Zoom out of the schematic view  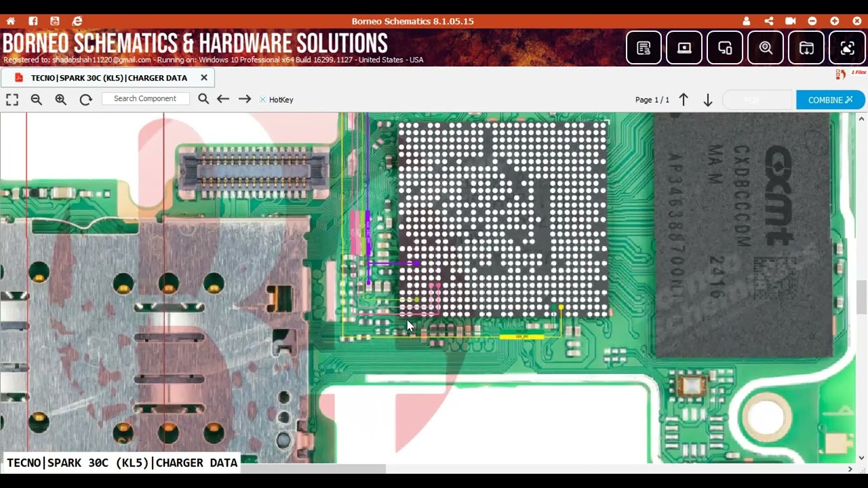tap(37, 100)
